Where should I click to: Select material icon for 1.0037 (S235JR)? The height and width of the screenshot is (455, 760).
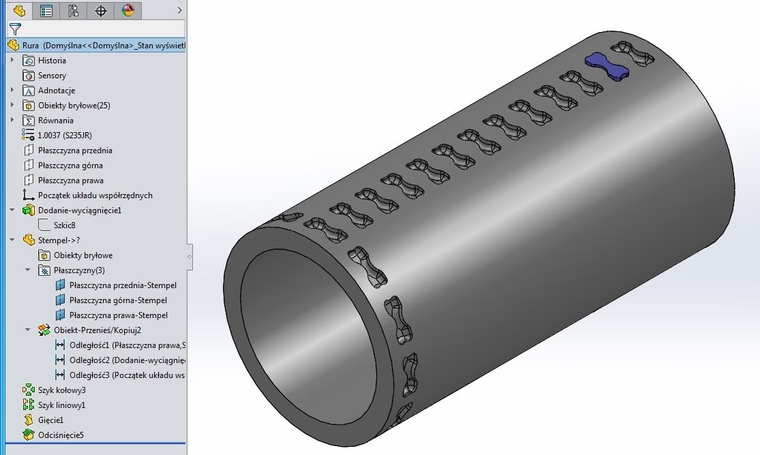click(x=29, y=135)
